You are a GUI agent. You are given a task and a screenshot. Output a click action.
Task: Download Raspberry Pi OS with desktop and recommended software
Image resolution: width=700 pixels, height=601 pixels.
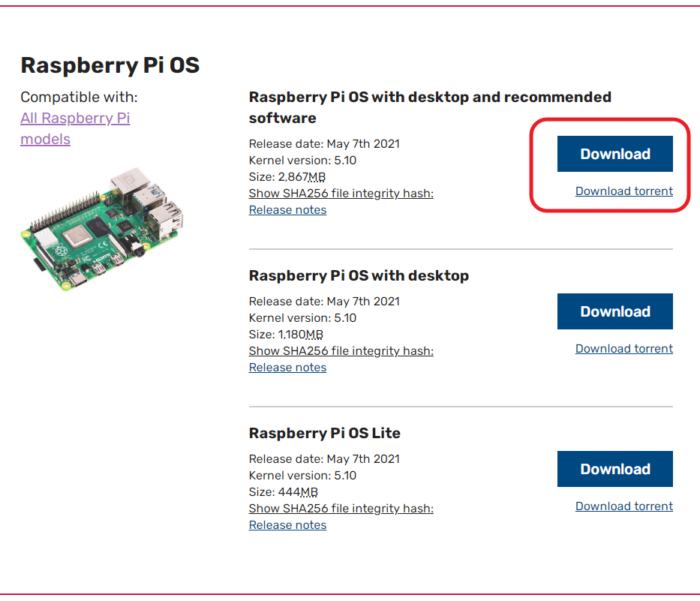point(614,154)
